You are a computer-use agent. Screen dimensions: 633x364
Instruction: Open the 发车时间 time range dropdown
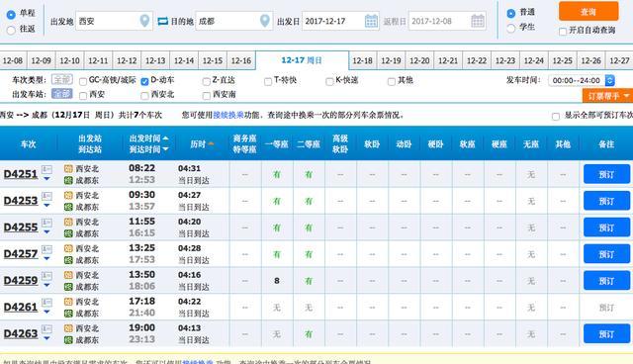(582, 80)
